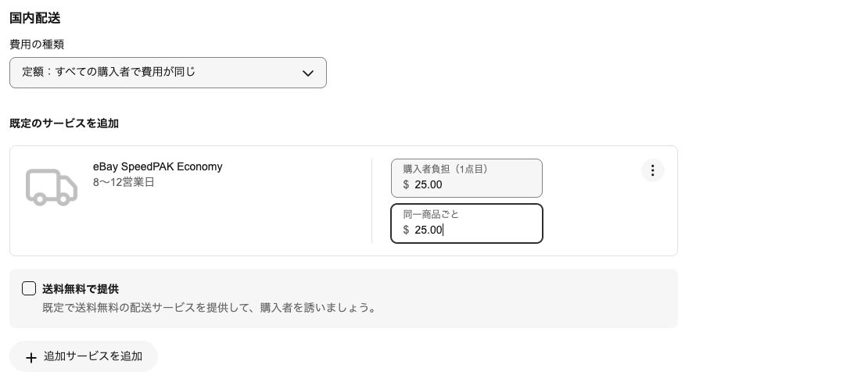
Task: Click the 費用の種類 field label
Action: (37, 45)
